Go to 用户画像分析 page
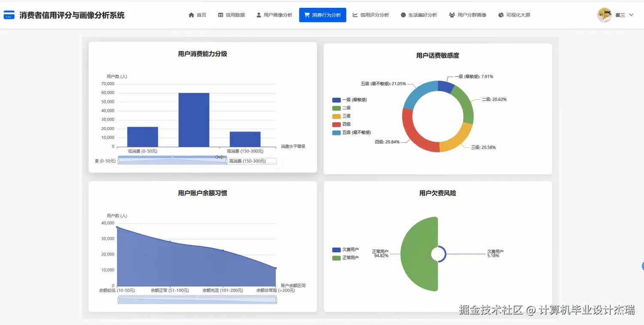Image resolution: width=644 pixels, height=325 pixels. click(x=274, y=15)
